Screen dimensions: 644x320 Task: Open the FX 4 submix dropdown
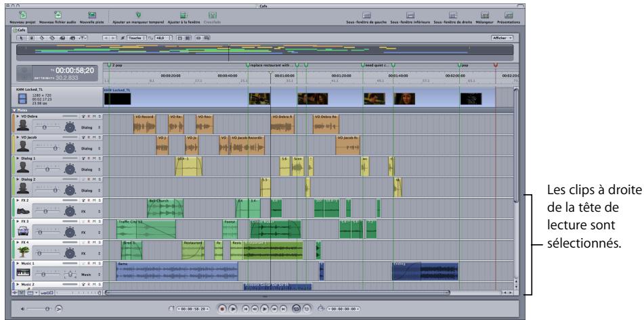pos(91,253)
